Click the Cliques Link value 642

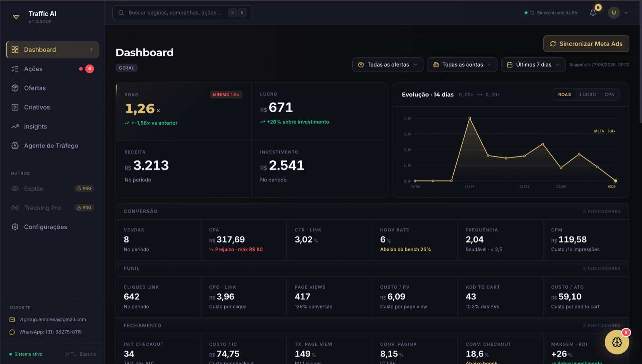pyautogui.click(x=132, y=297)
